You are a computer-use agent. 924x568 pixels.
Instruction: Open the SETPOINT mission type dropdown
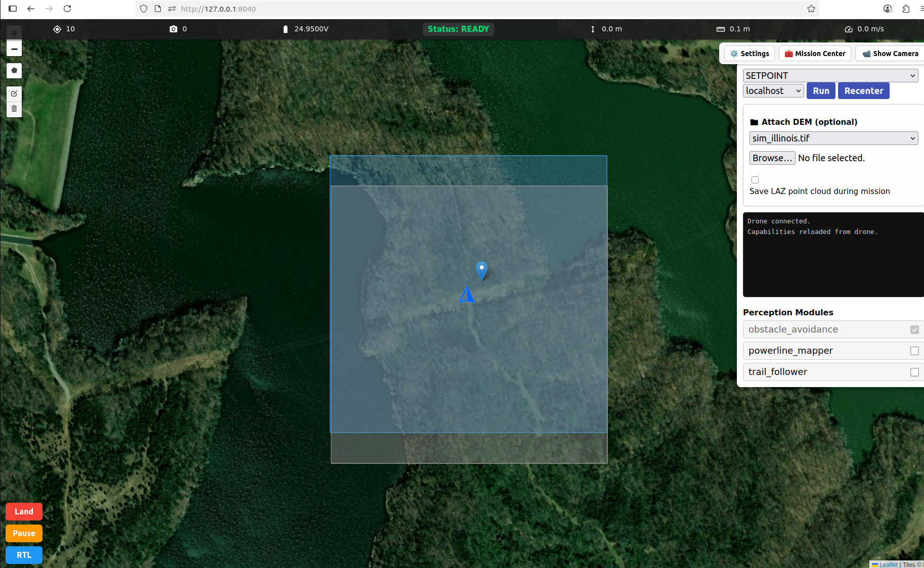click(830, 76)
